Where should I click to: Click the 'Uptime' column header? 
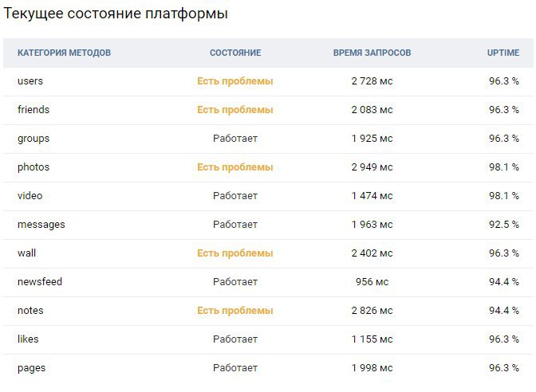(503, 53)
